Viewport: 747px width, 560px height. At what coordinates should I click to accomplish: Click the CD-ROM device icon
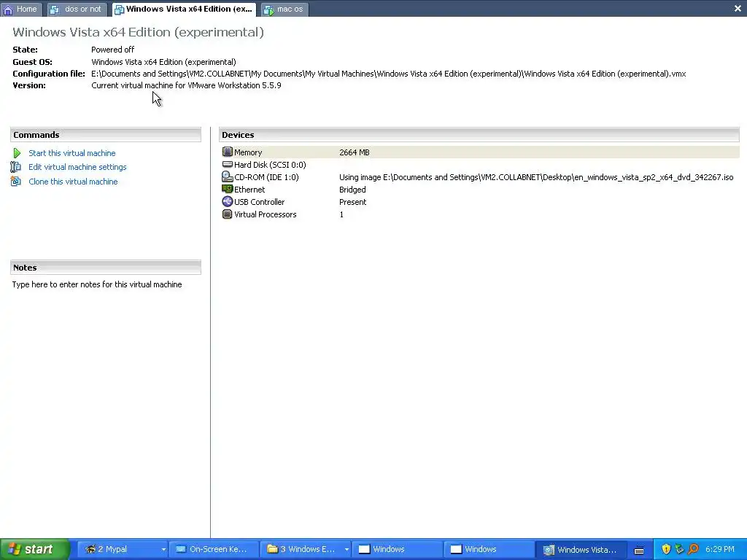pyautogui.click(x=228, y=176)
